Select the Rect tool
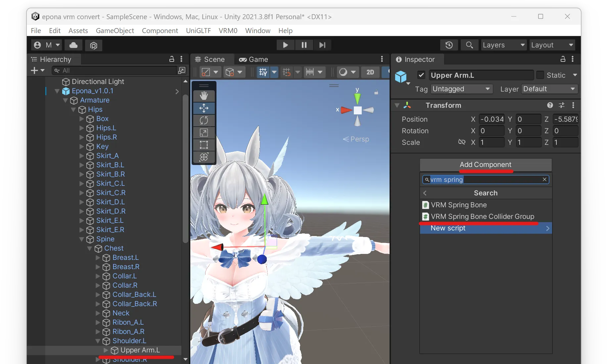608x364 pixels. click(x=204, y=145)
